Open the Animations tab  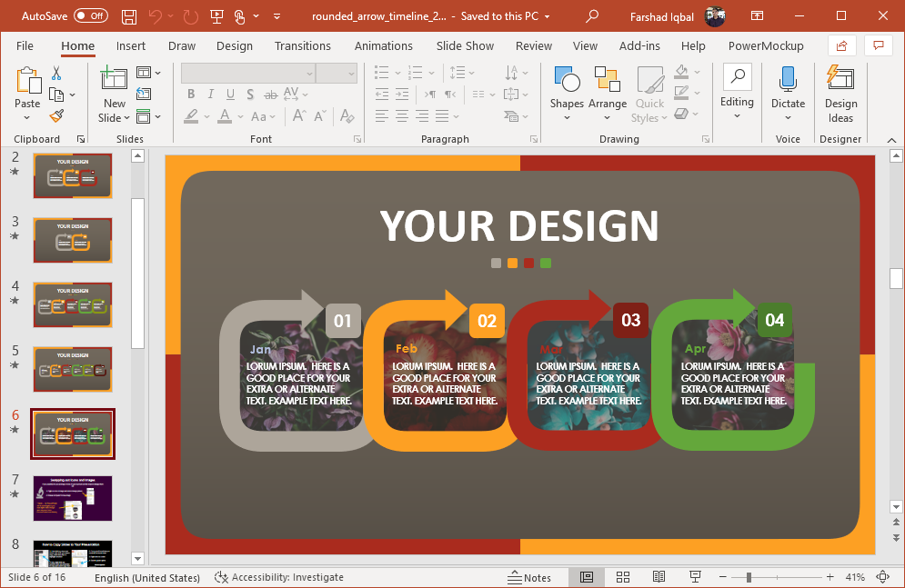click(x=383, y=45)
